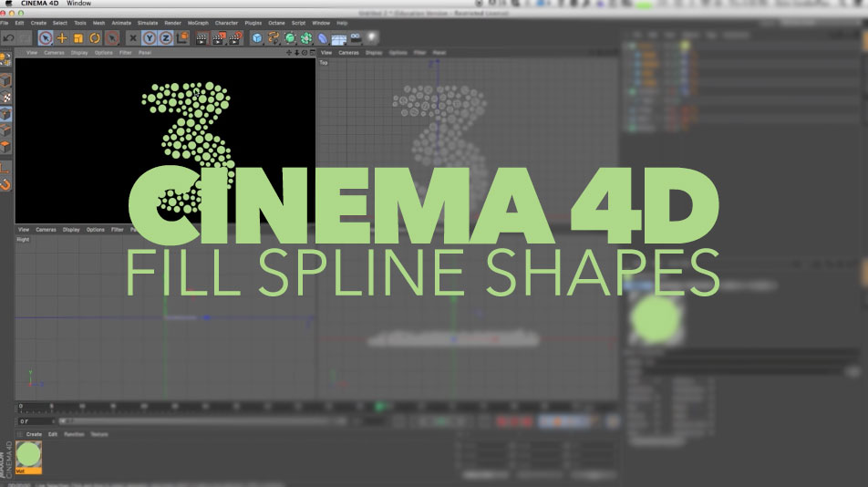Click the perspective viewport move icon
This screenshot has height=487, width=868.
(288, 53)
